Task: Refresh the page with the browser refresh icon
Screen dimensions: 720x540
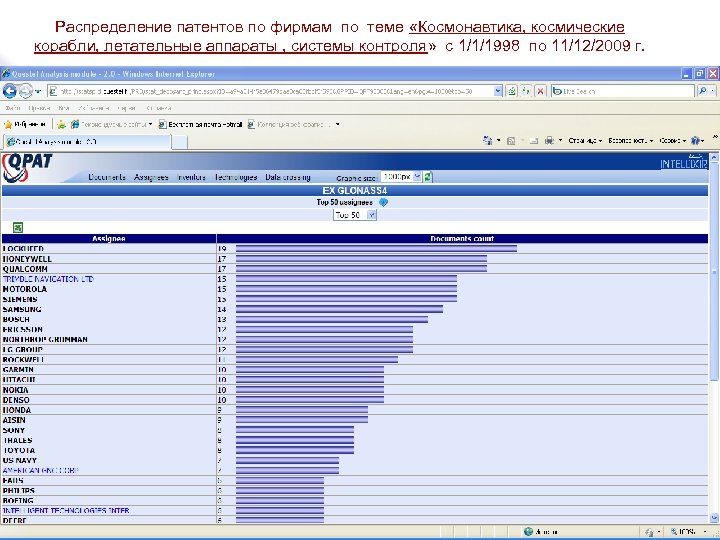Action: (x=526, y=91)
